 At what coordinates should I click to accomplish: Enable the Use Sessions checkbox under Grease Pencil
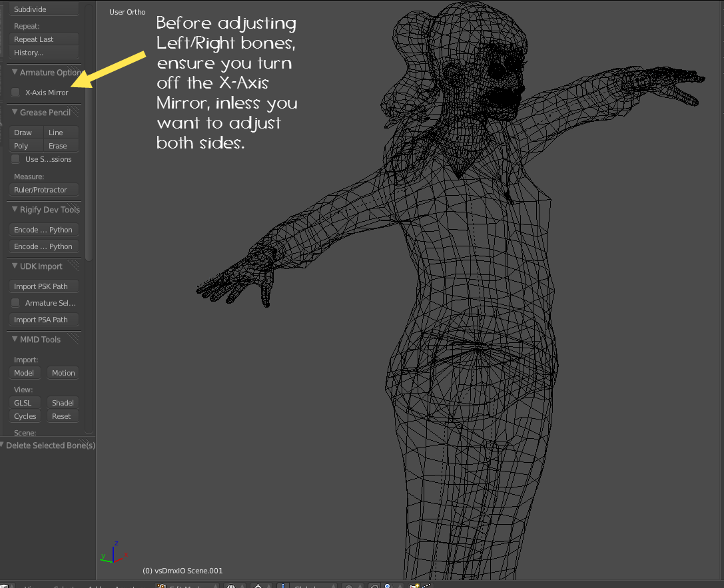(16, 159)
